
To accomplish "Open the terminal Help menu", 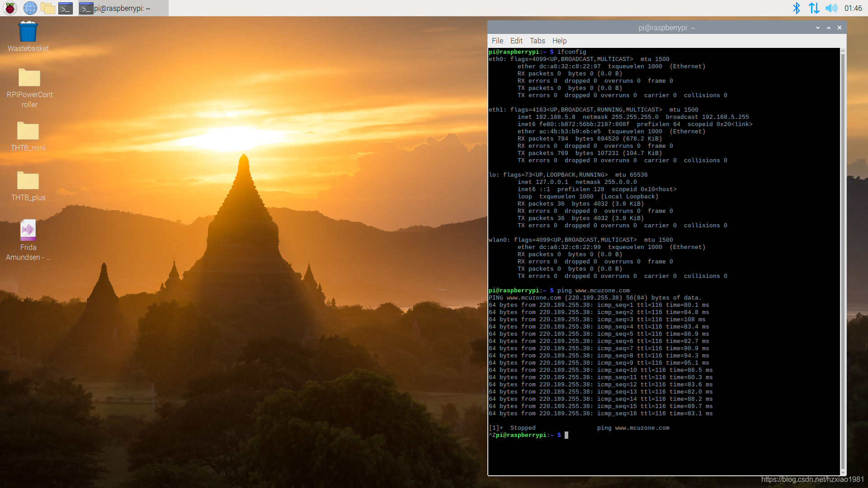I will pyautogui.click(x=559, y=41).
